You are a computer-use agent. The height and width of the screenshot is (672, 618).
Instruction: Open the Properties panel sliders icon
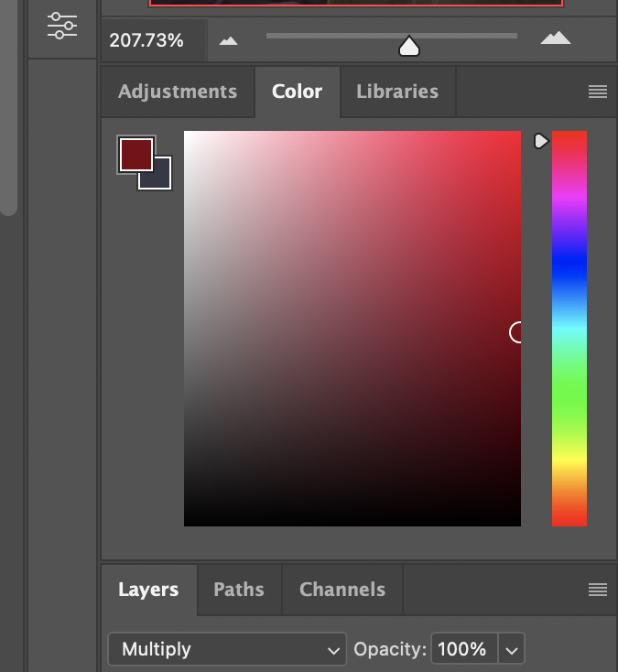62,25
